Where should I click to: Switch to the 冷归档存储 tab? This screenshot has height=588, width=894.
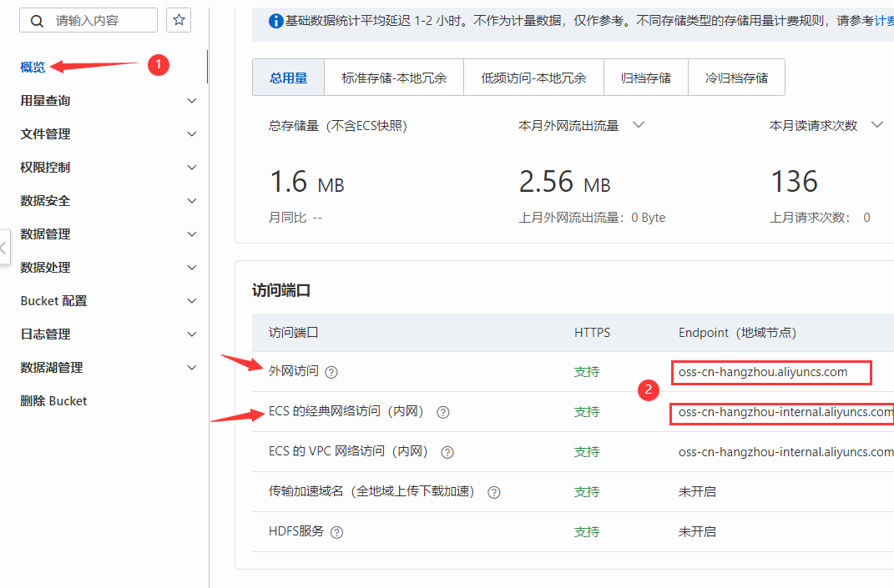(736, 78)
